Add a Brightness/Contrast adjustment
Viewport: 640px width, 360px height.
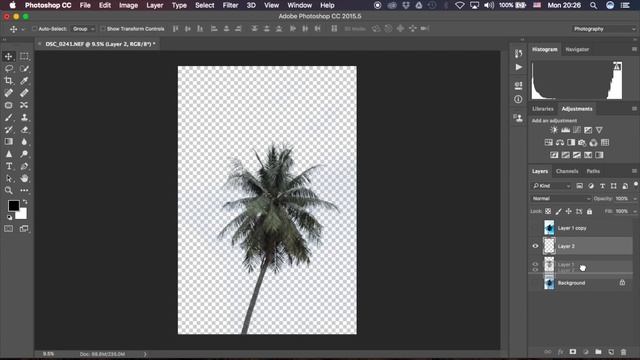click(554, 130)
